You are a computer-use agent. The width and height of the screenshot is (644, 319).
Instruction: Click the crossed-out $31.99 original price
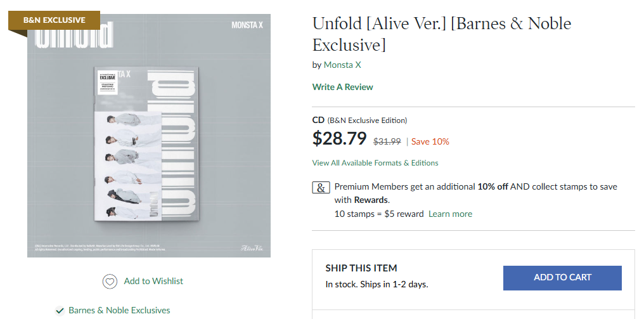click(387, 141)
